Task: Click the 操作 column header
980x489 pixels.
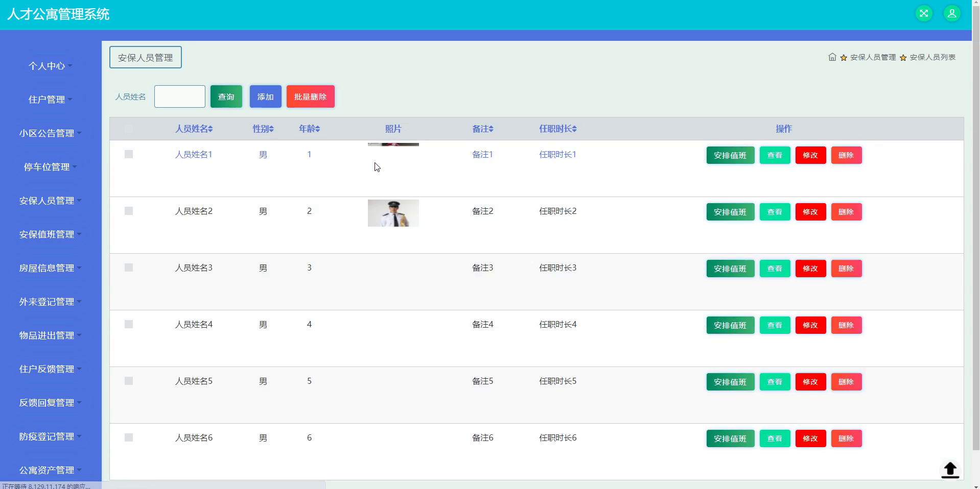Action: [x=784, y=129]
